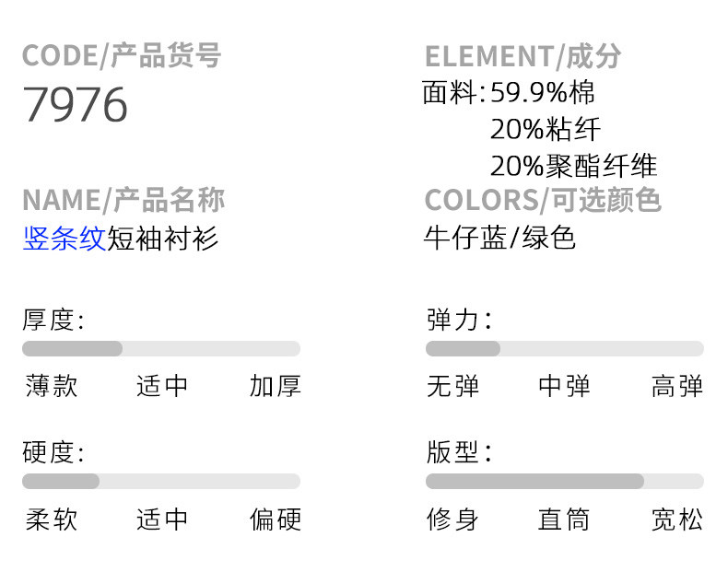Click the blue 竖条纹 link
The image size is (728, 572).
64,239
